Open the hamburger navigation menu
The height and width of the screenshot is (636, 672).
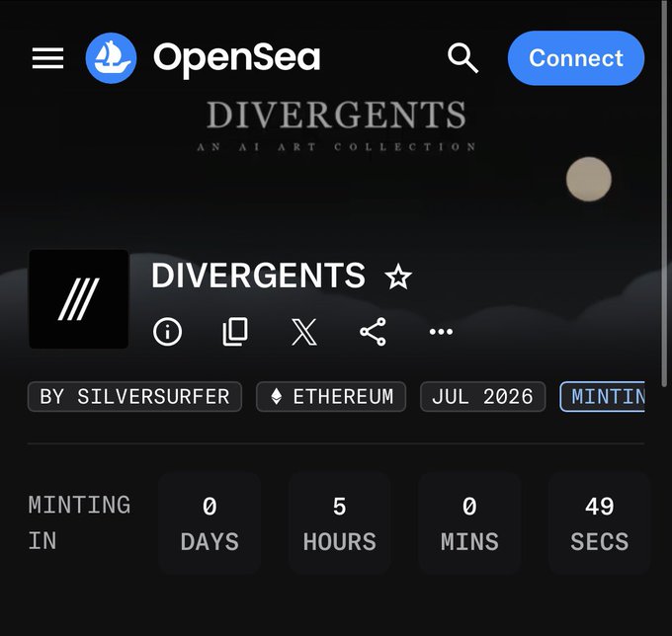(48, 58)
